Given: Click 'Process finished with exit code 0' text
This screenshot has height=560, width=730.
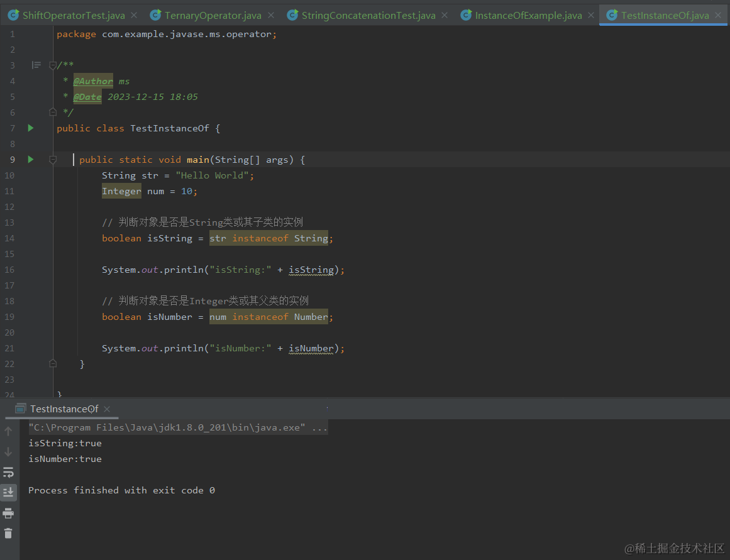Looking at the screenshot, I should (121, 490).
